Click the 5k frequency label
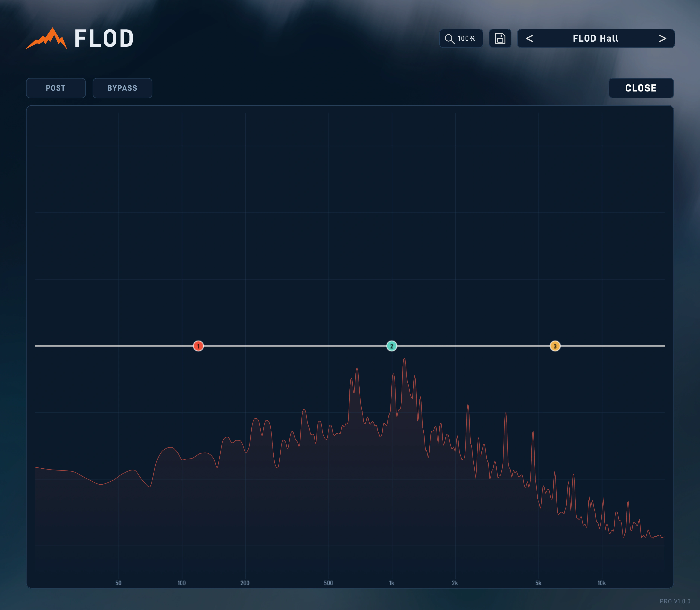 [x=538, y=583]
